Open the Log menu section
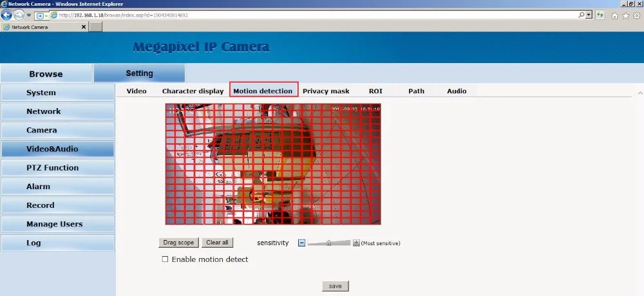This screenshot has height=296, width=644. 57,243
